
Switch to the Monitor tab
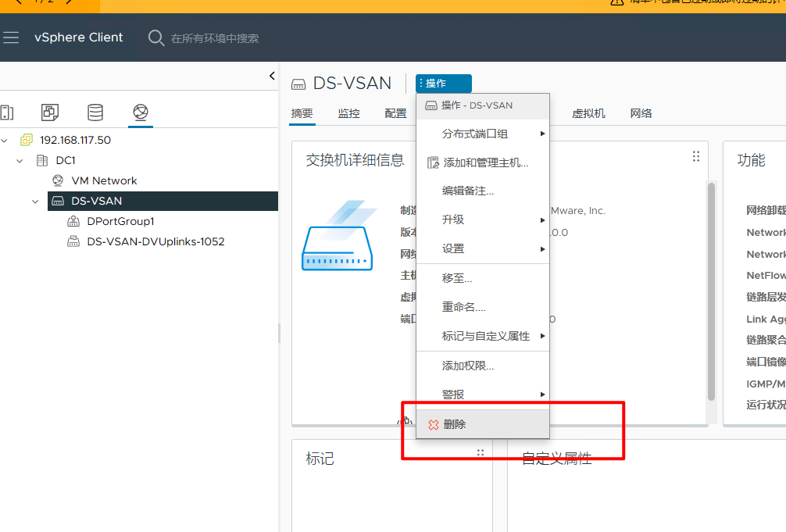click(348, 113)
